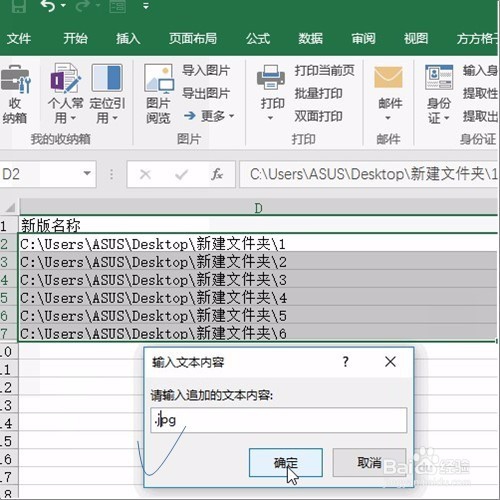
Task: Click the formula bar cancel X icon
Action: coord(145,174)
